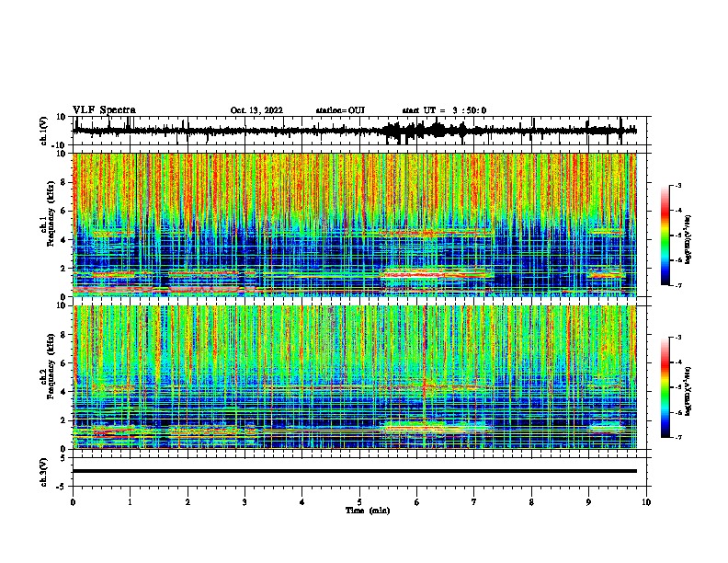The height and width of the screenshot is (563, 728).
Task: Click the ch.1 spectrogram color scale bar
Action: pyautogui.click(x=665, y=236)
